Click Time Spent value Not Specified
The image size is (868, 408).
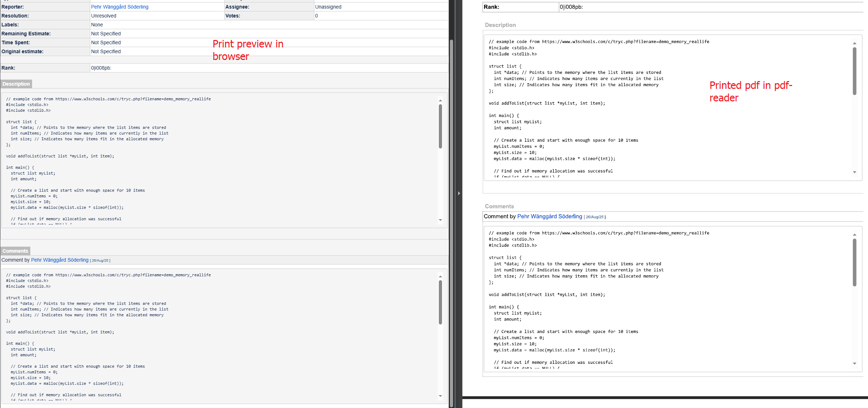tap(106, 42)
